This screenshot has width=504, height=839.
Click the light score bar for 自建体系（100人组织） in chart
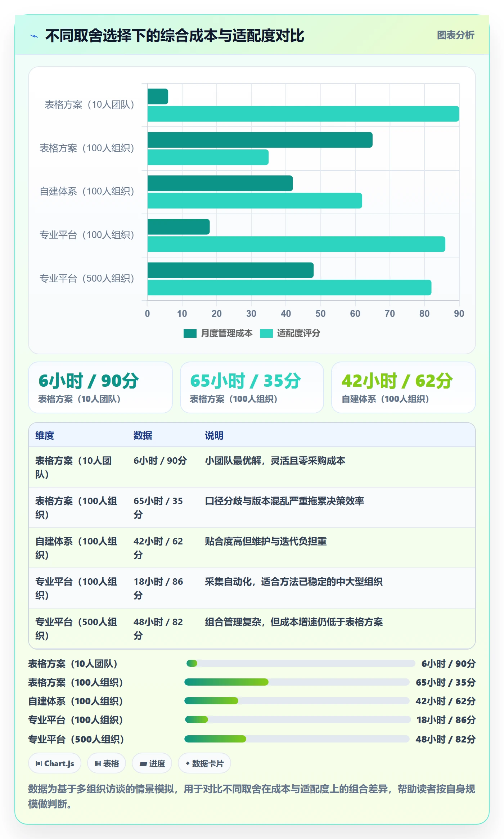coord(255,201)
